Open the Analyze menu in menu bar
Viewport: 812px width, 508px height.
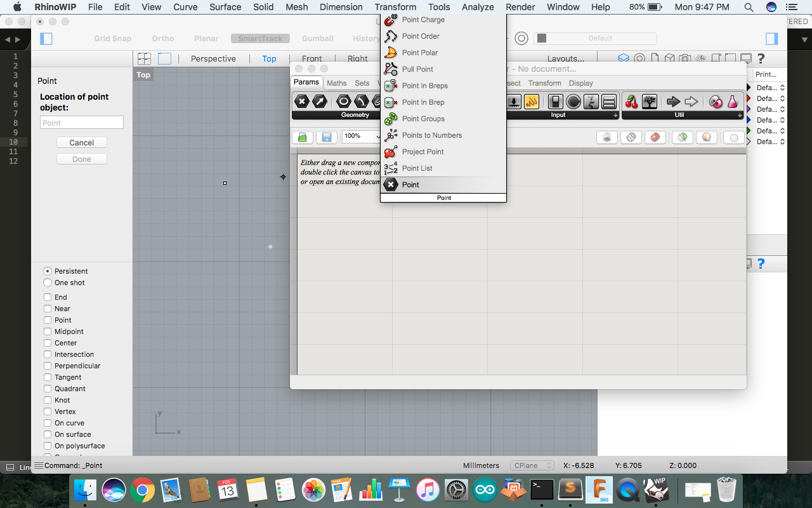tap(478, 7)
